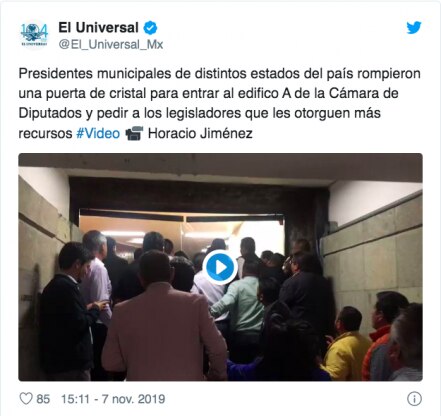This screenshot has width=441, height=416.
Task: Click the 85 likes count
Action: (x=43, y=399)
